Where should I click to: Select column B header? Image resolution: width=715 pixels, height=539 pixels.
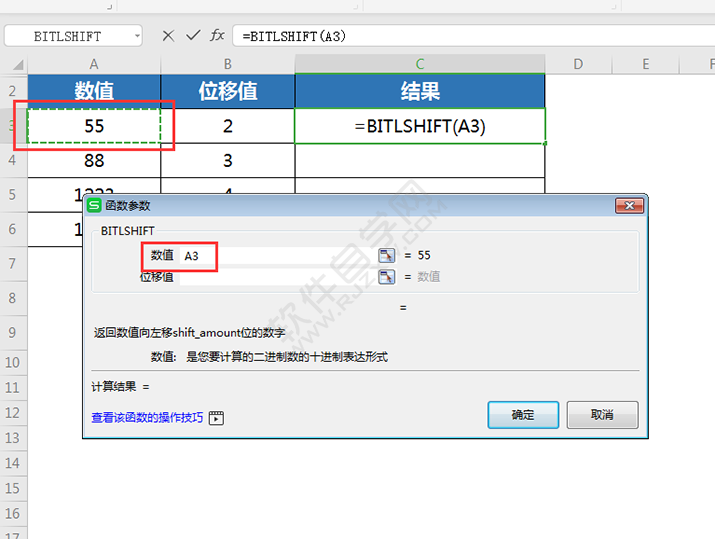(x=228, y=64)
